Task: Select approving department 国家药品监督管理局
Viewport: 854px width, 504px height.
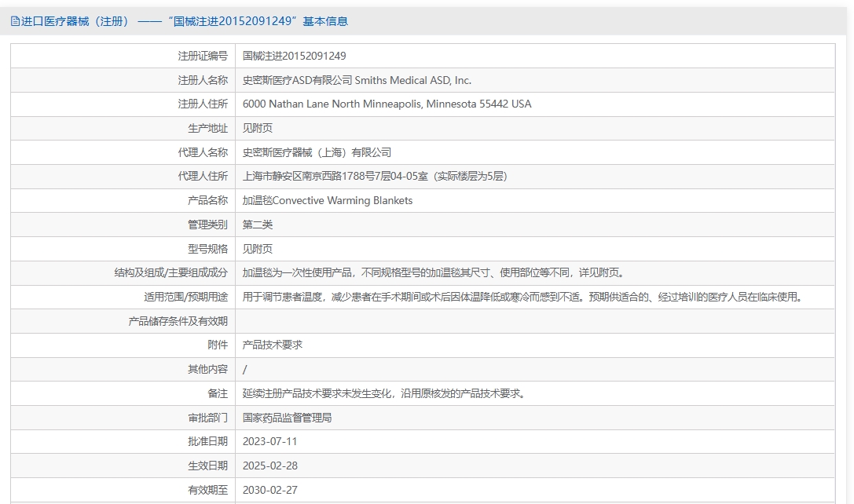Action: pyautogui.click(x=287, y=418)
